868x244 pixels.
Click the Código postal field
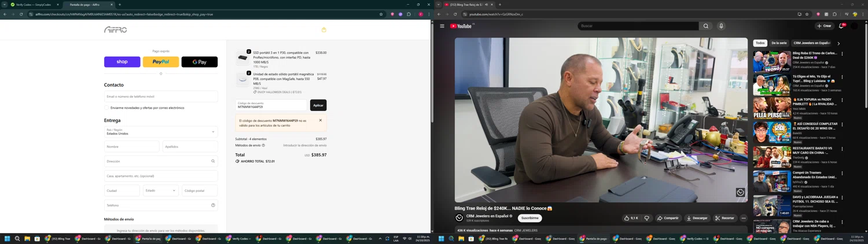200,190
